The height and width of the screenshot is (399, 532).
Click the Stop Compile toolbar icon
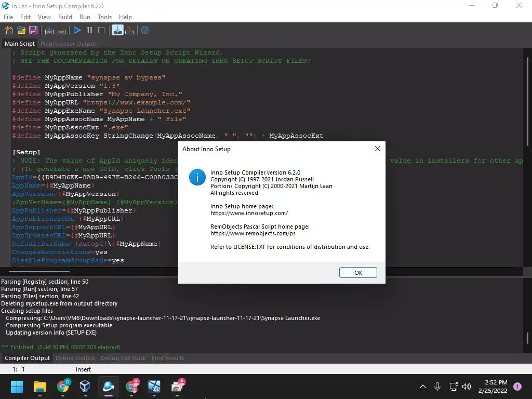tap(61, 30)
